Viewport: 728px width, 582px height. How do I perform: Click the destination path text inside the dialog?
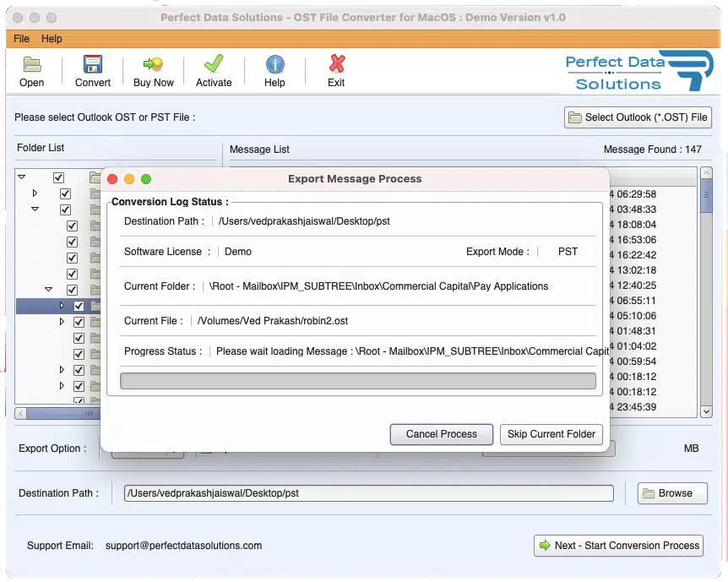tap(304, 221)
